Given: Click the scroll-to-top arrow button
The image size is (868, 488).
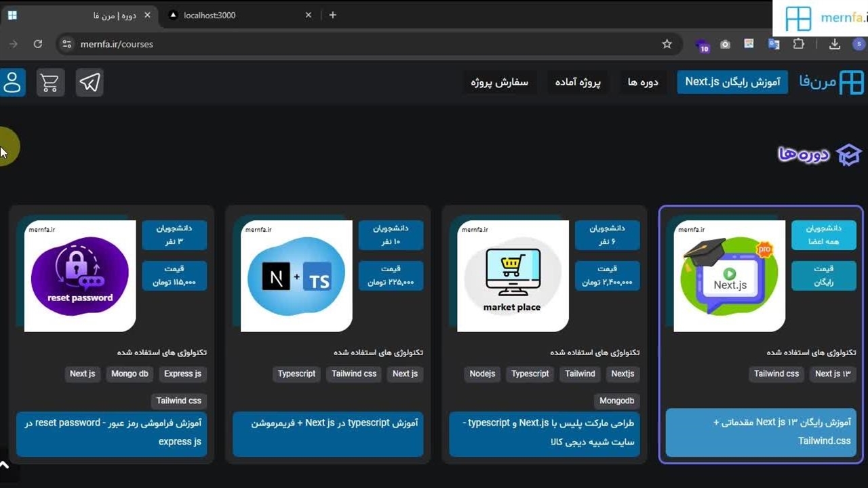Looking at the screenshot, I should click(5, 465).
